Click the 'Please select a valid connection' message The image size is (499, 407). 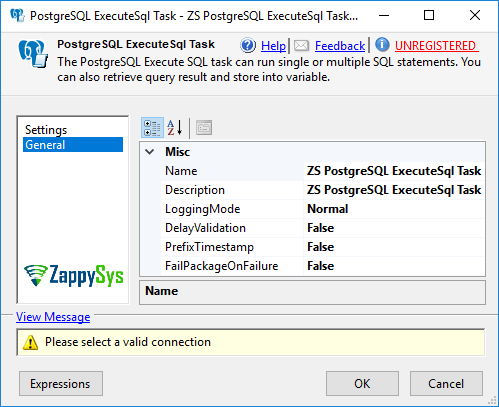(x=128, y=342)
